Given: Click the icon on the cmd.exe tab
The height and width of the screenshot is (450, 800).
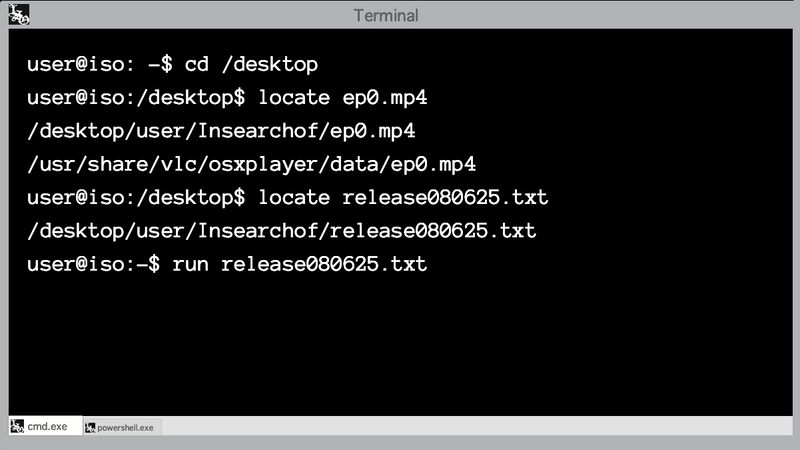Looking at the screenshot, I should [x=16, y=427].
